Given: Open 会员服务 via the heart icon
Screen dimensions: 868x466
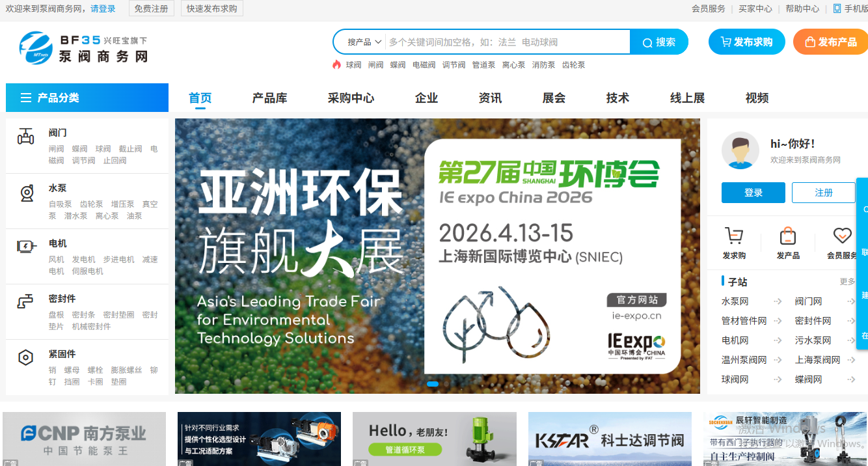Looking at the screenshot, I should tap(841, 234).
